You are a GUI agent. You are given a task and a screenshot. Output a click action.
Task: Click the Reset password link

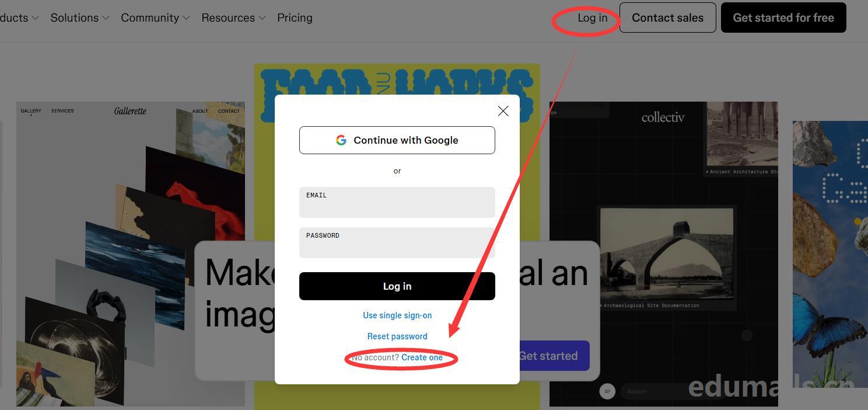coord(397,336)
